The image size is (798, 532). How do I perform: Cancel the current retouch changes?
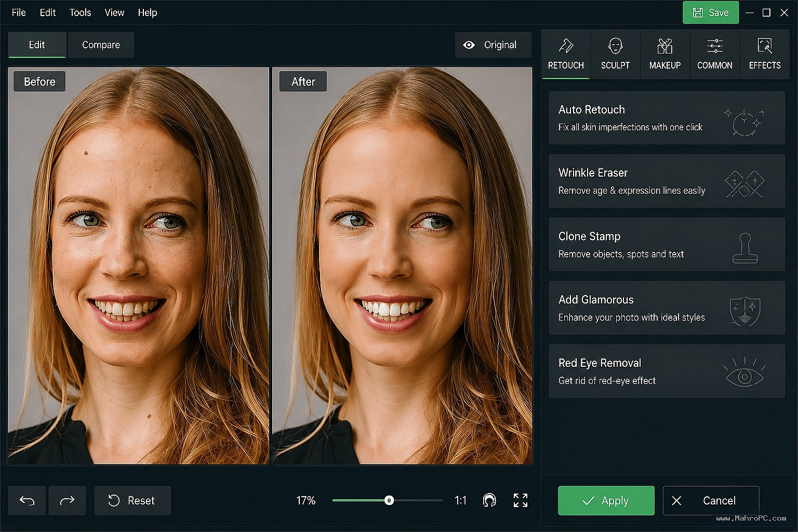pyautogui.click(x=711, y=500)
